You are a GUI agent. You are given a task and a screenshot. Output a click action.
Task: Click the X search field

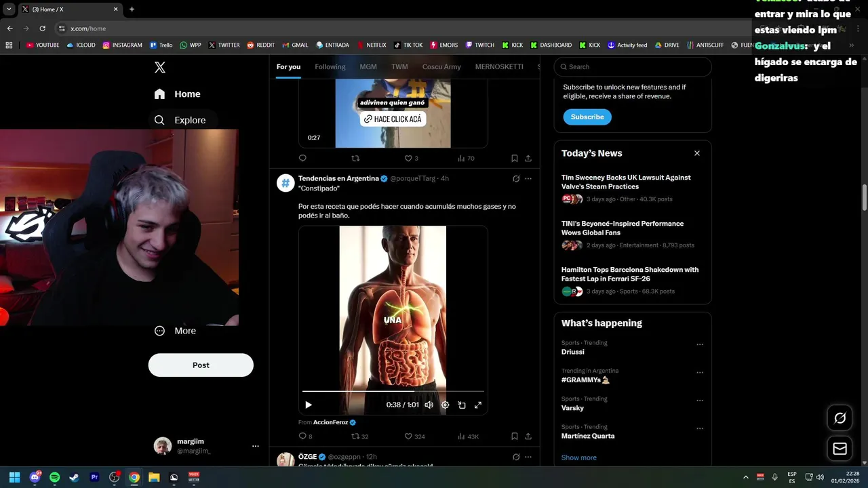pyautogui.click(x=633, y=66)
